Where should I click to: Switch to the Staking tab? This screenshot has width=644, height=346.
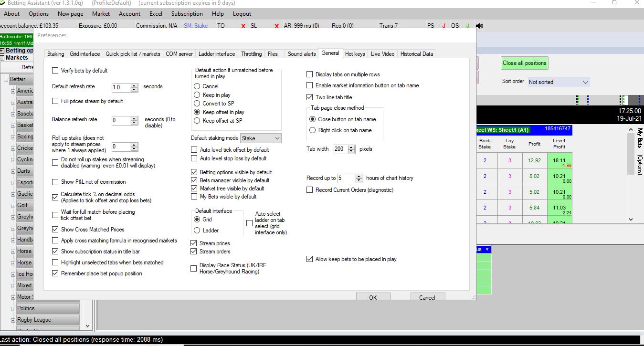55,54
